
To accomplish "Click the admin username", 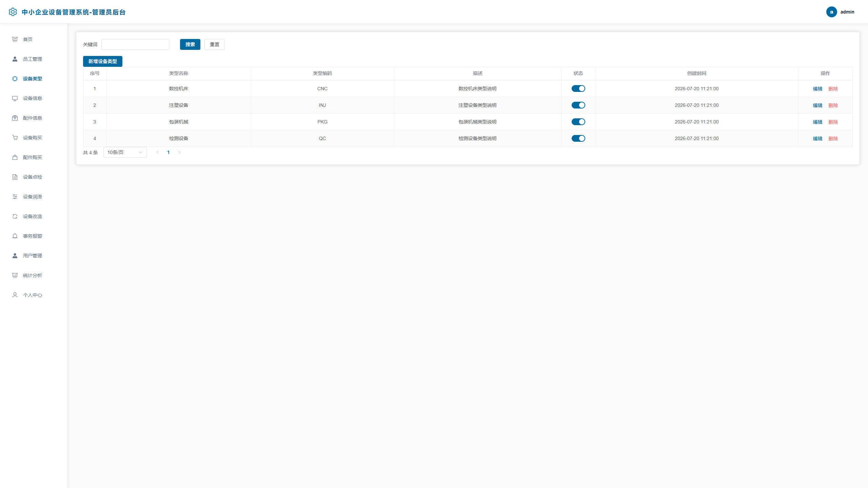I will pyautogui.click(x=847, y=12).
